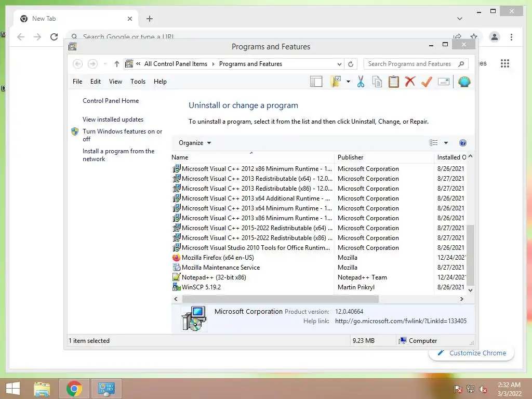Open View installed updates link

tap(113, 119)
